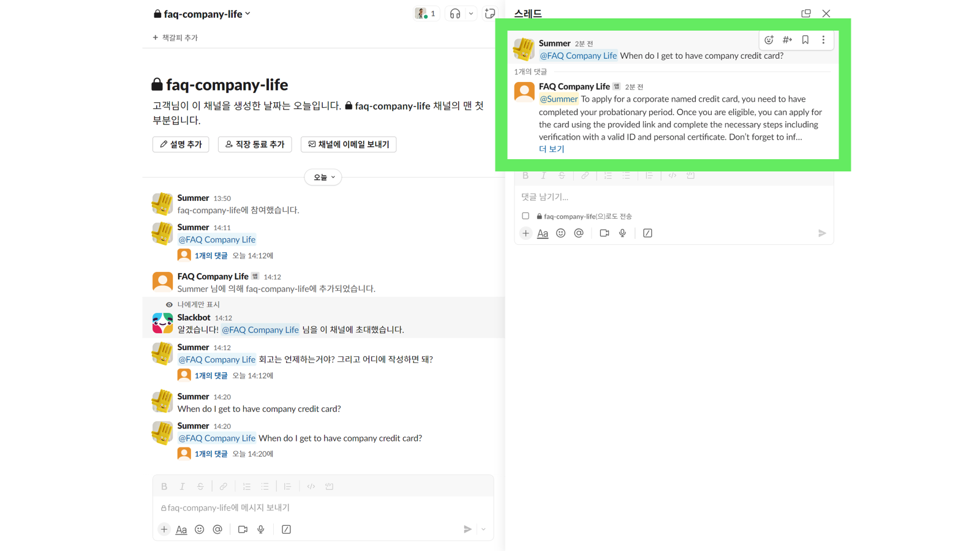Add numbered list in thread reply composer
This screenshot has width=980, height=551.
pyautogui.click(x=608, y=176)
